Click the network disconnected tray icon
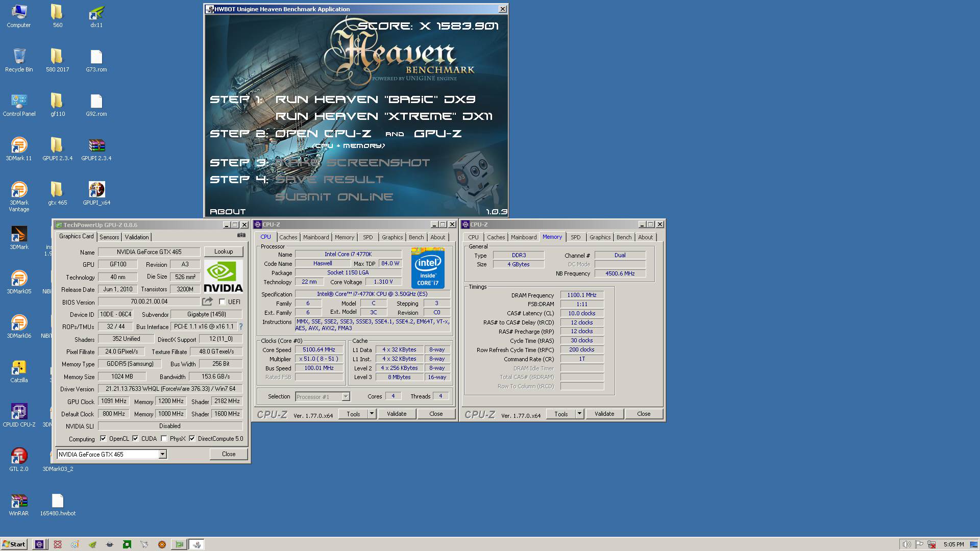980x551 pixels. [x=932, y=544]
